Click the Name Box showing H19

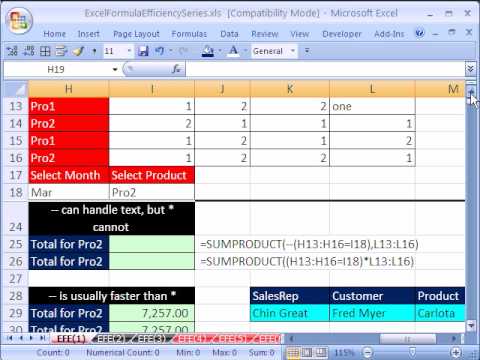[57, 69]
